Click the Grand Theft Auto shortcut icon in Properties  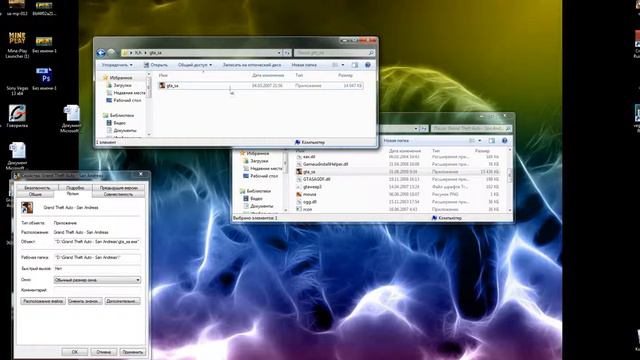click(x=27, y=207)
